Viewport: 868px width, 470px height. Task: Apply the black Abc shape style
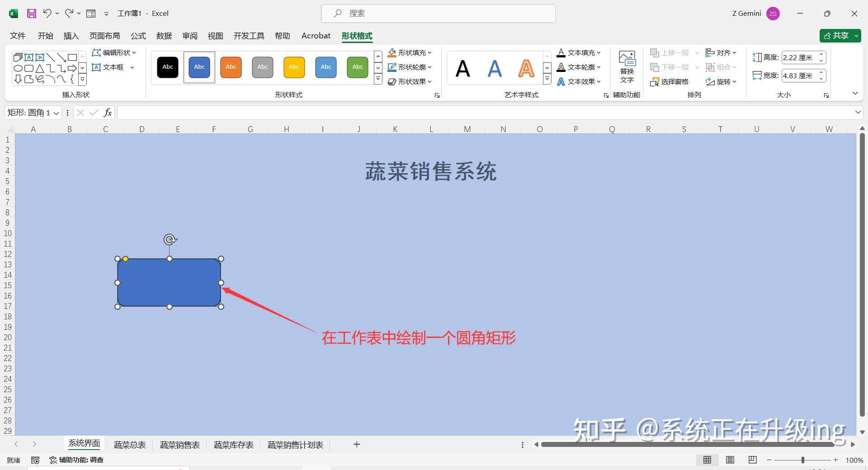coord(168,67)
